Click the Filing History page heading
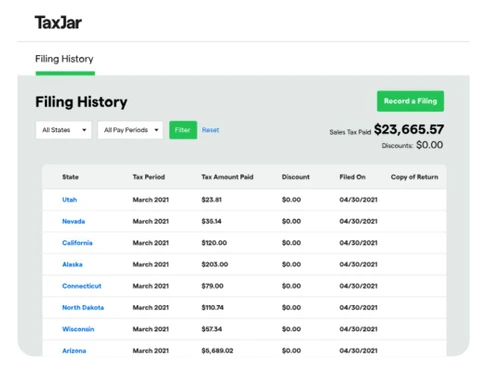500x375 pixels. [x=81, y=102]
